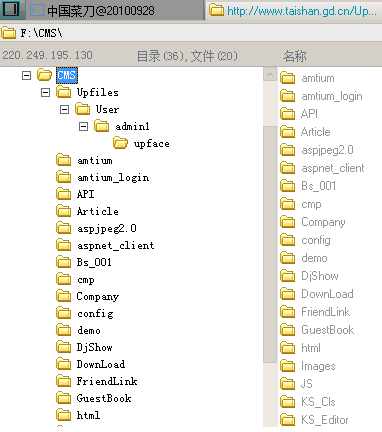This screenshot has height=432, width=382.
Task: Select FriendLink text in the tree
Action: pos(107,381)
